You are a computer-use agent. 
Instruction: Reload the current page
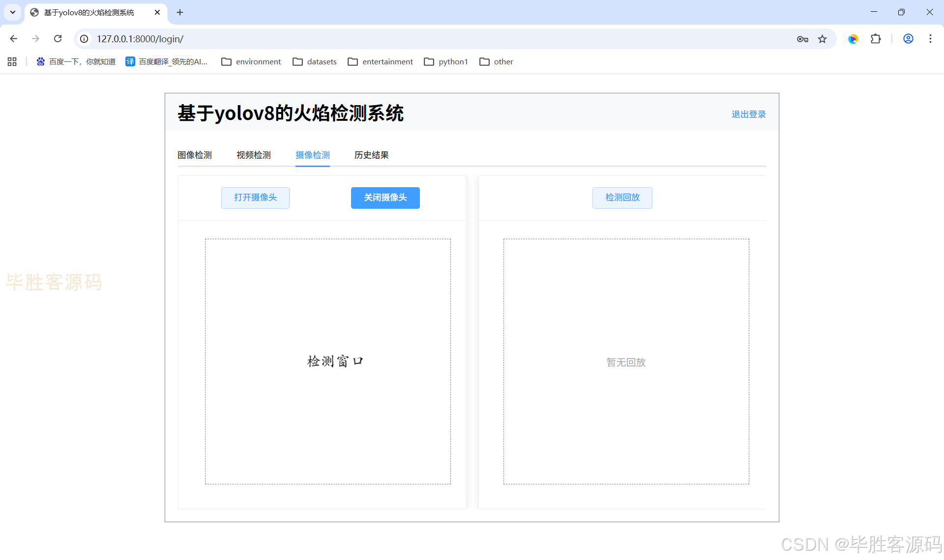58,39
